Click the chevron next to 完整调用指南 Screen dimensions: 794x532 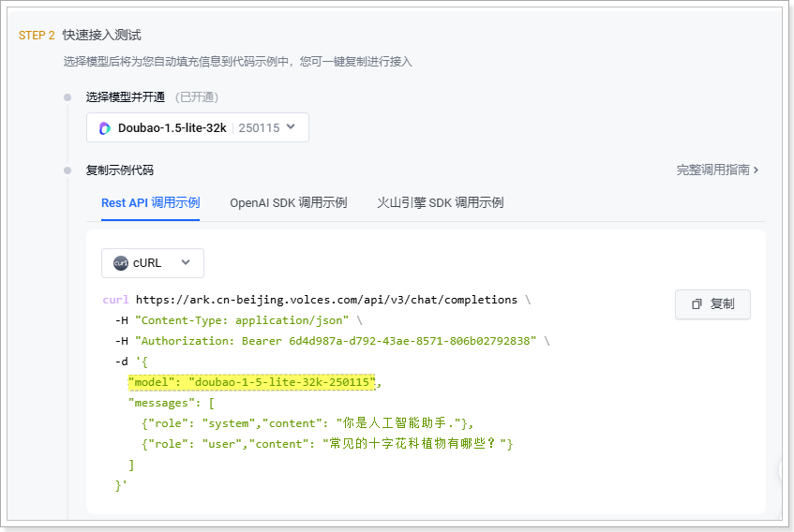tap(756, 170)
